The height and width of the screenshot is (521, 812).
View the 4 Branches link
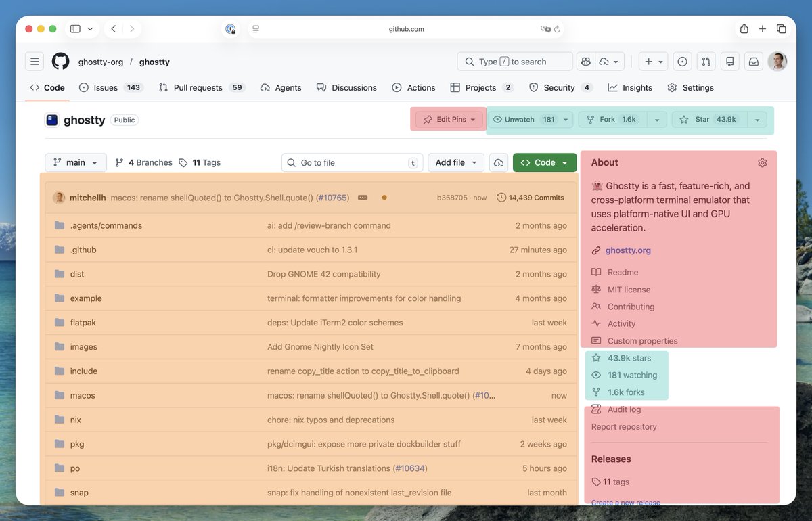(143, 162)
